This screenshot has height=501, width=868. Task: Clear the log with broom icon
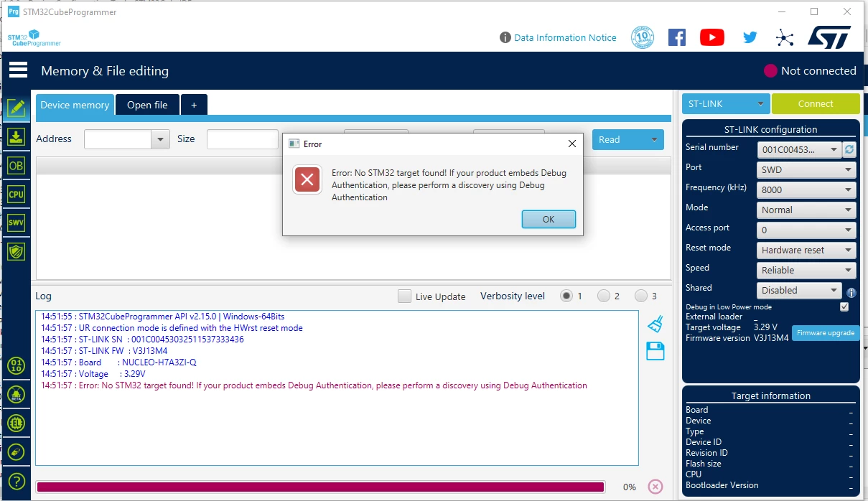[655, 324]
